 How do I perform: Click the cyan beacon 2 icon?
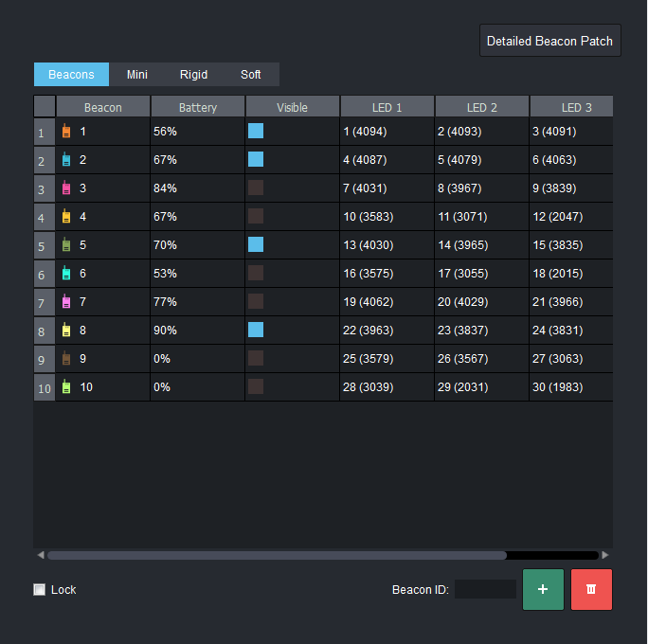pyautogui.click(x=66, y=160)
